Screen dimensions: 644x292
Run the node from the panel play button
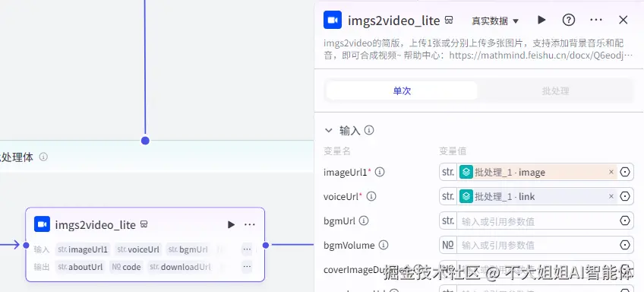point(541,20)
